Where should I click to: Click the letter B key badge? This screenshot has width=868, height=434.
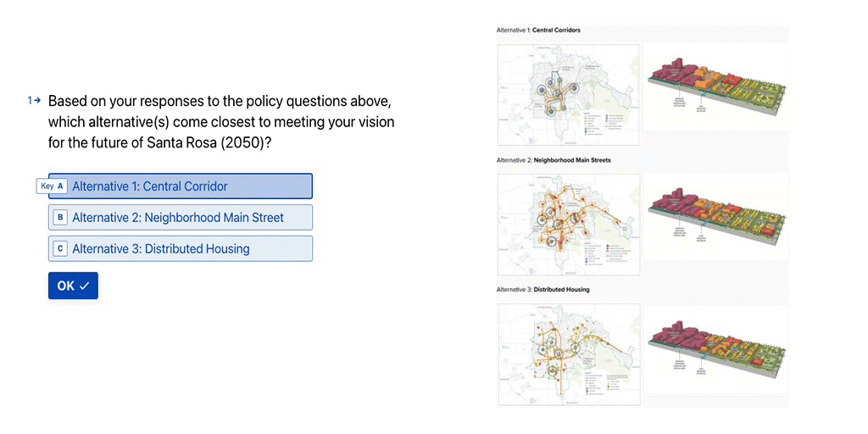pyautogui.click(x=60, y=218)
